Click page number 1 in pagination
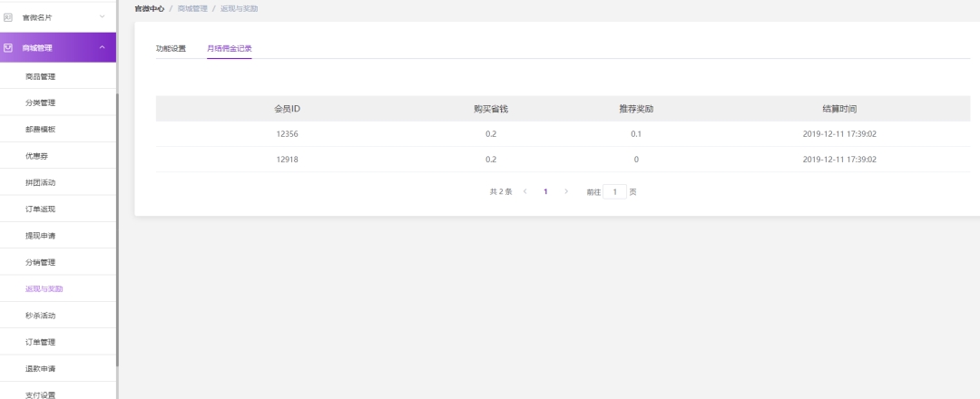 click(x=545, y=191)
